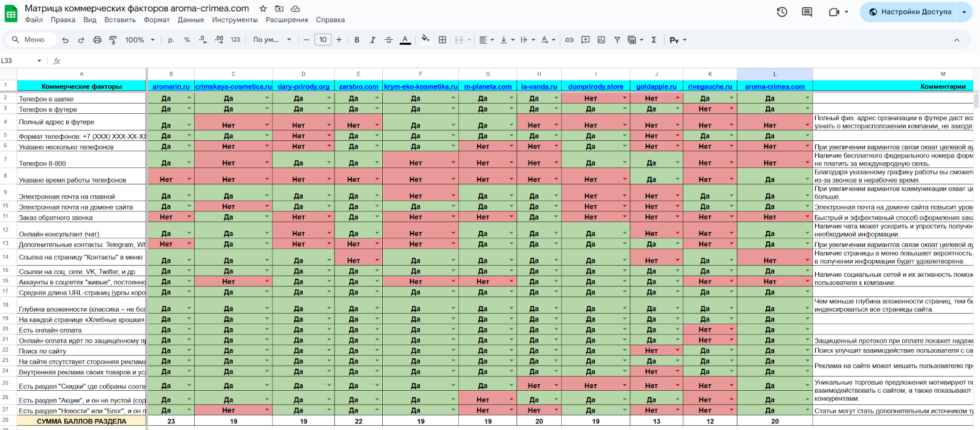Open version history
Viewport: 980px width, 430px height.
(782, 12)
